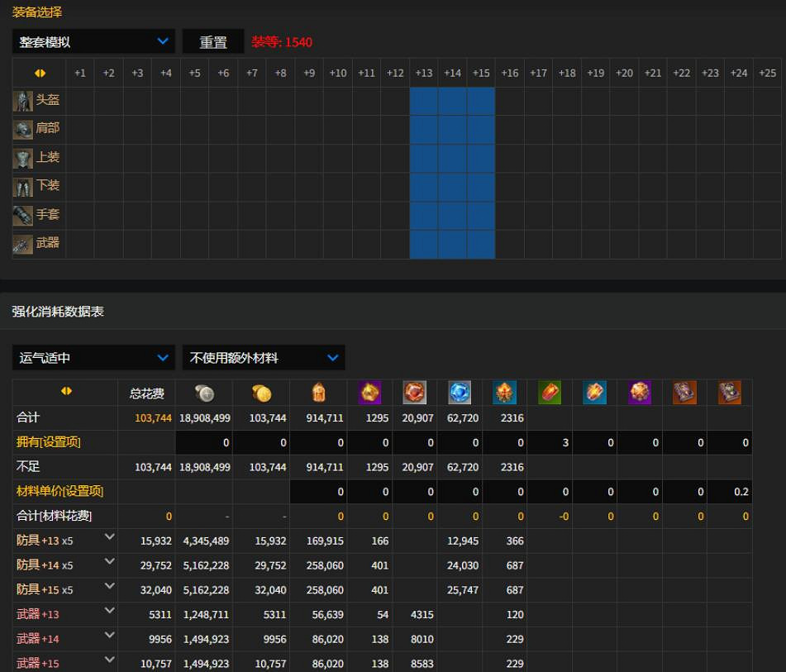Toggle the helmet +13 grid cell

point(424,101)
